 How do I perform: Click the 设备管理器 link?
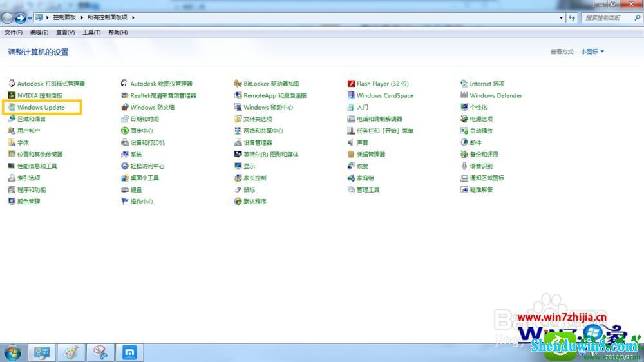258,142
